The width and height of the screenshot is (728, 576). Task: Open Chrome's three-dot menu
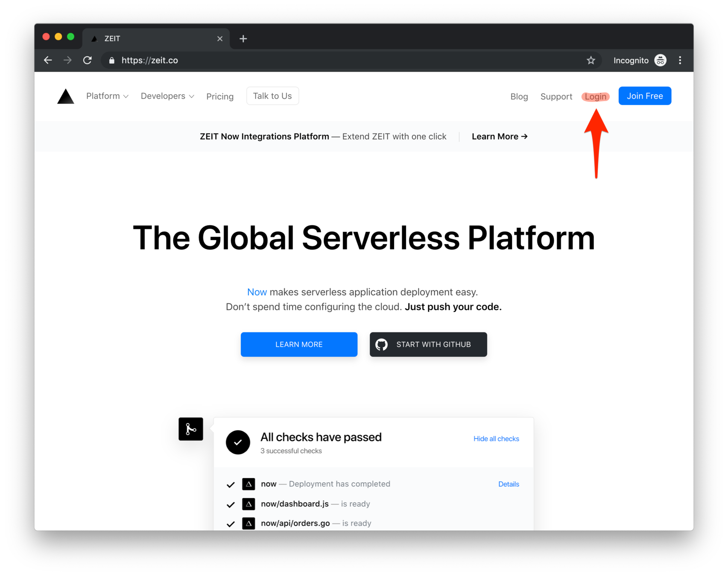[x=680, y=60]
